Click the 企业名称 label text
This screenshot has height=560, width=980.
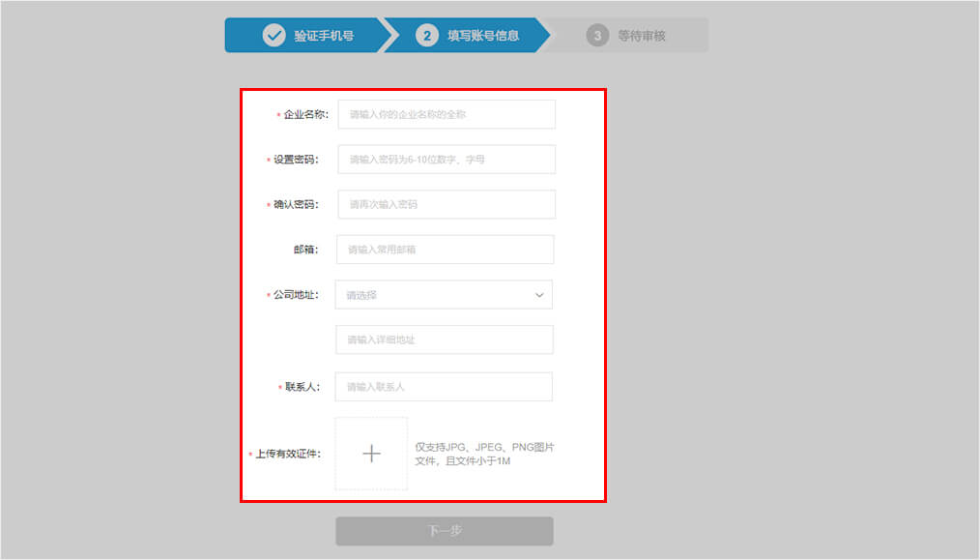(305, 114)
